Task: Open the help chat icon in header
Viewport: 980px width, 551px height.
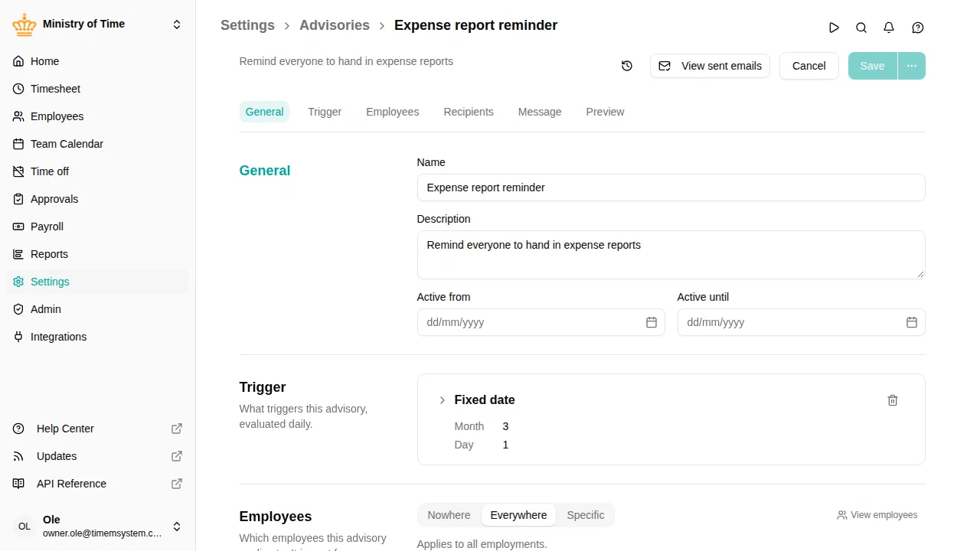Action: 918,28
